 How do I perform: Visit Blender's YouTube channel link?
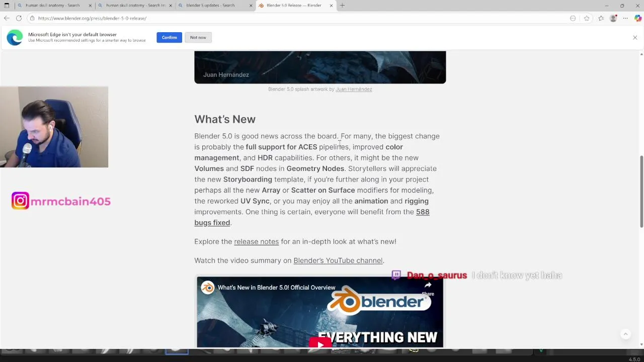[338, 260]
